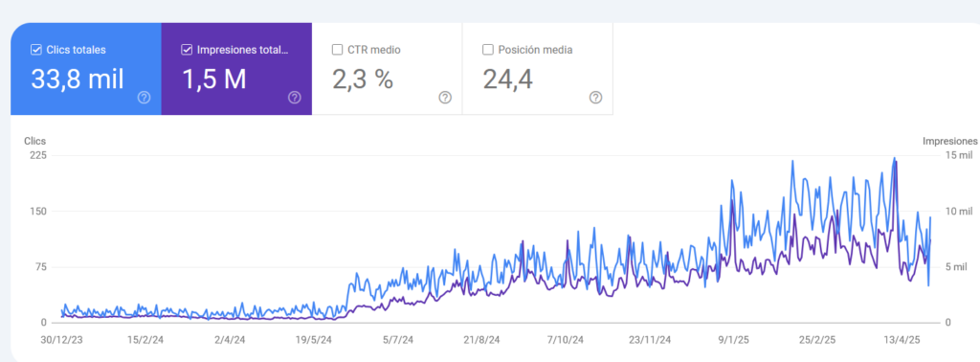Image resolution: width=980 pixels, height=362 pixels.
Task: Select the 24,4 average position value
Action: (x=507, y=79)
